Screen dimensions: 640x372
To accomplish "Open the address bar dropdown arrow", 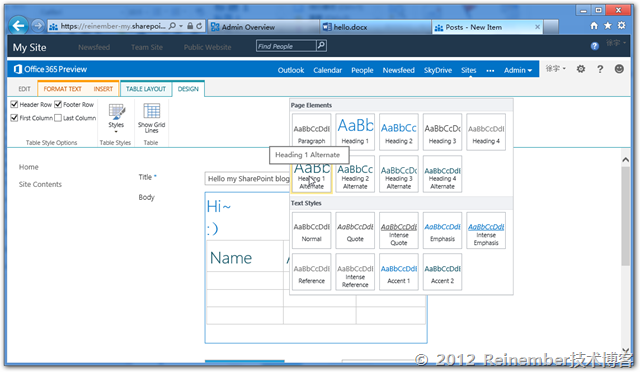I will 181,26.
